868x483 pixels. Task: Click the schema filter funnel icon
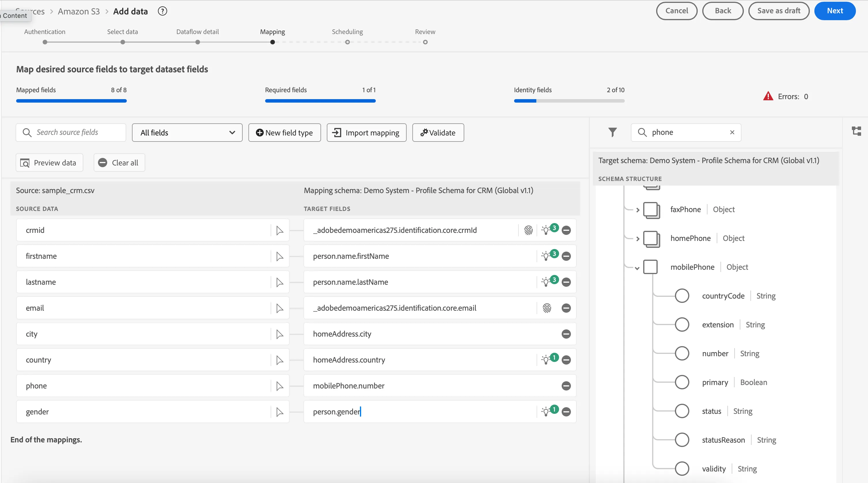pos(612,132)
